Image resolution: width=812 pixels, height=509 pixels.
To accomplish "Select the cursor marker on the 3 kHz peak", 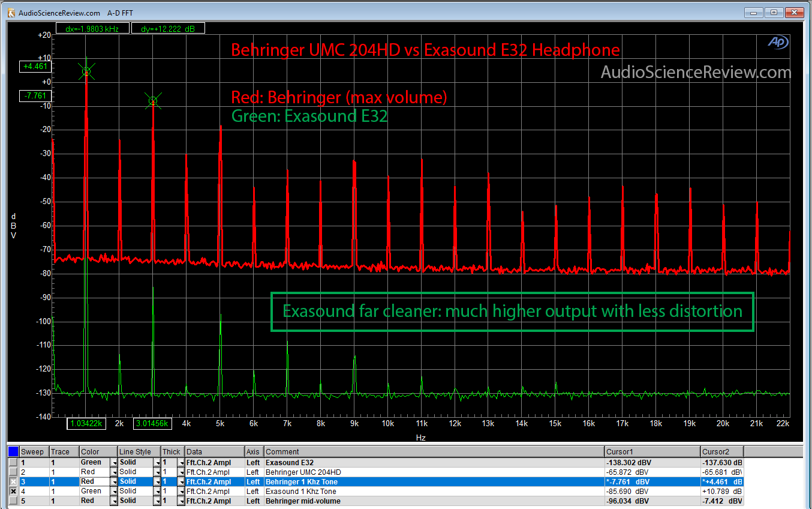I will point(153,101).
